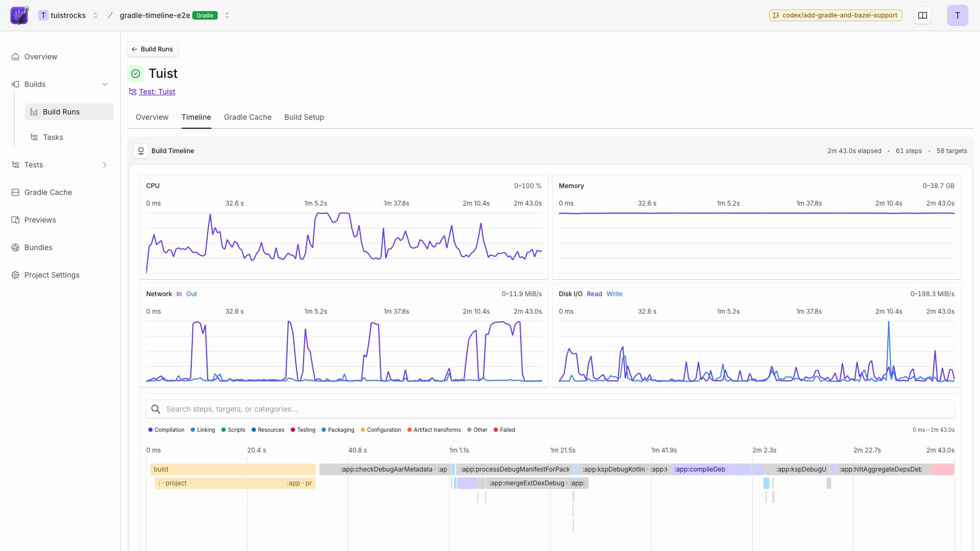Screen dimensions: 980x551
Task: Expand the Tests sidebar section
Action: click(105, 165)
